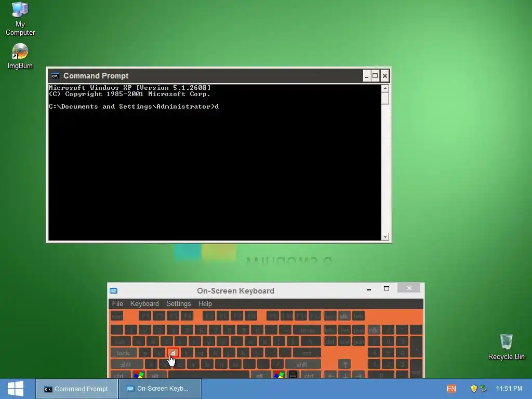Click the Command Prompt scrollbar up arrow
The image size is (532, 399).
click(x=385, y=88)
